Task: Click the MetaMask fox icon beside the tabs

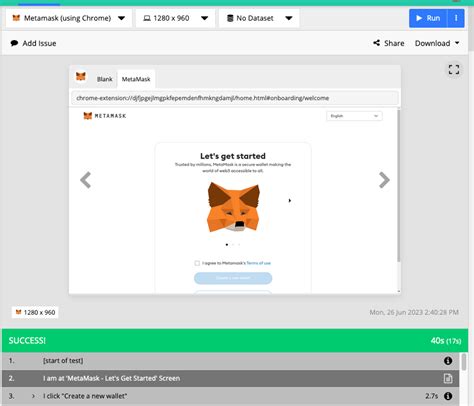Action: 81,77
